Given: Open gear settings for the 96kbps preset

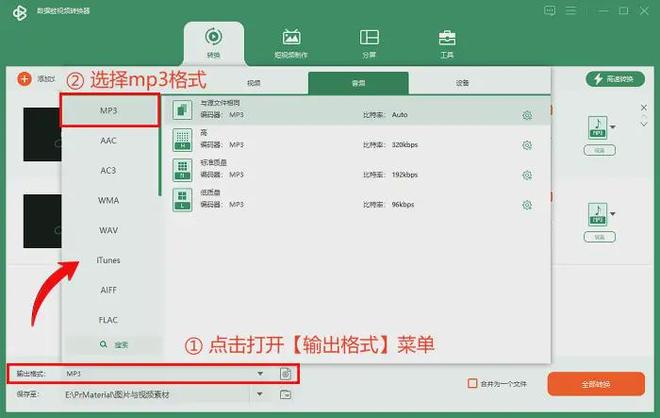Looking at the screenshot, I should (527, 205).
